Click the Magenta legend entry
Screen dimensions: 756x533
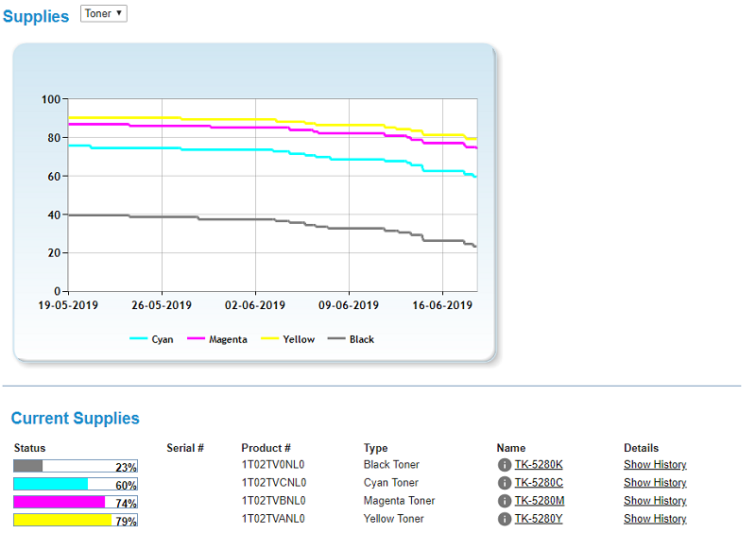(217, 339)
